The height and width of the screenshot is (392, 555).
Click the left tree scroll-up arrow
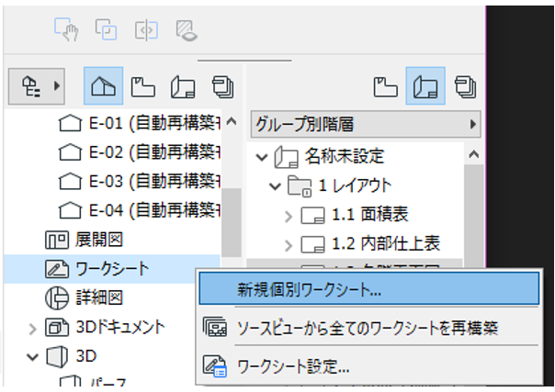click(x=232, y=122)
